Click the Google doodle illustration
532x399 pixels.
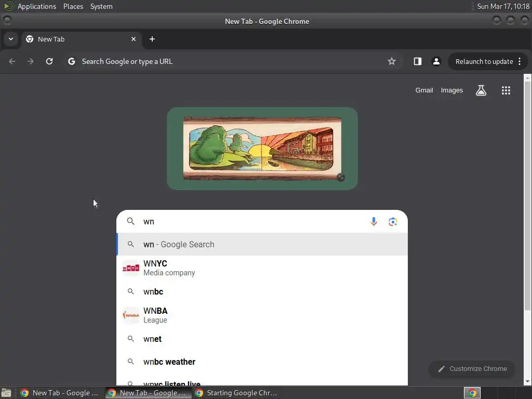pos(262,149)
